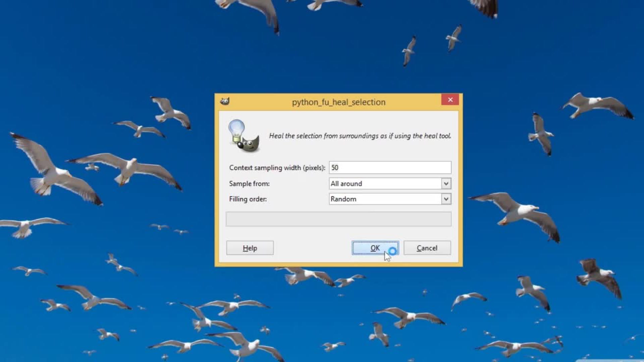Click the heal selection description text
The height and width of the screenshot is (362, 644).
(x=360, y=136)
